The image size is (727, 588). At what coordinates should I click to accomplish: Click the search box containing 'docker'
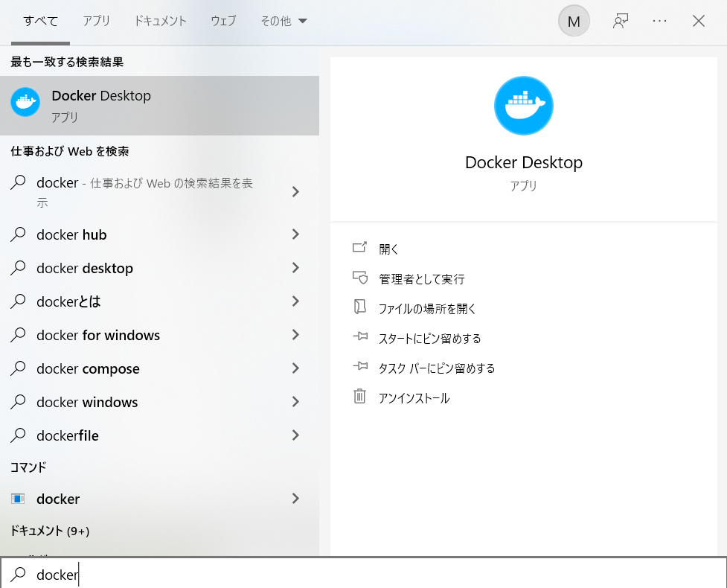(x=363, y=574)
